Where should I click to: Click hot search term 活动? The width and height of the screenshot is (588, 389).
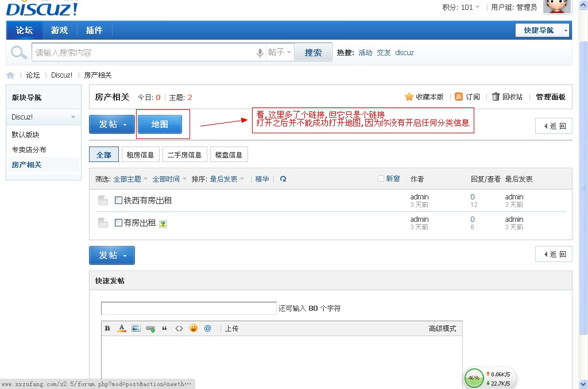(365, 52)
